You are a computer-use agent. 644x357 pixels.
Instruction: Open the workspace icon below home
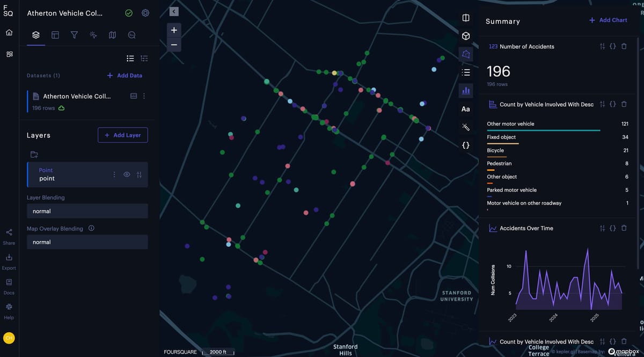click(x=9, y=54)
